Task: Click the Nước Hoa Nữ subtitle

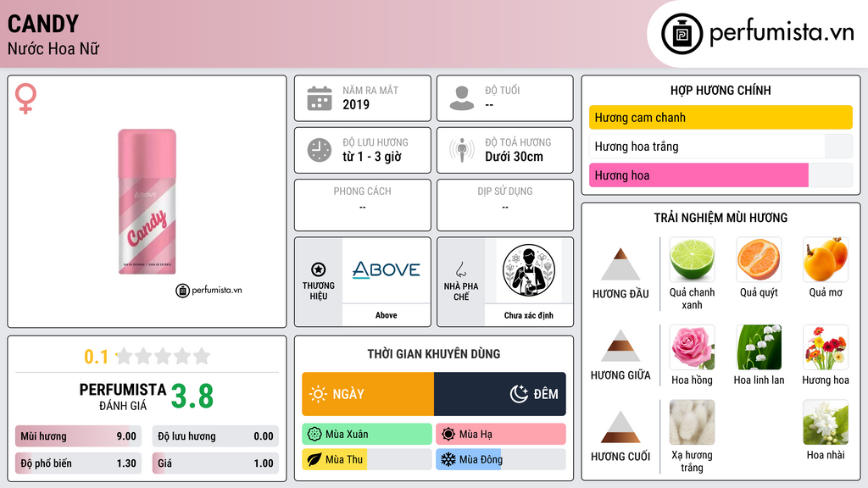Action: (x=53, y=48)
